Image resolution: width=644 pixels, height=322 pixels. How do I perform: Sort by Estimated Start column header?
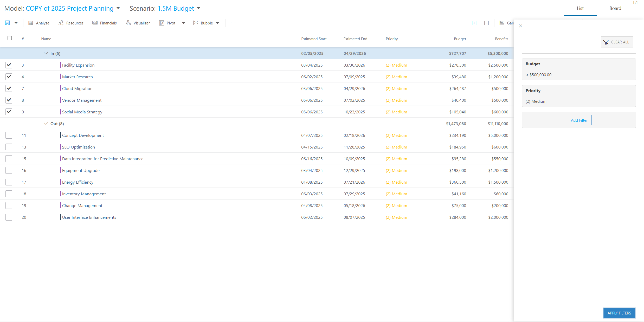tap(314, 39)
